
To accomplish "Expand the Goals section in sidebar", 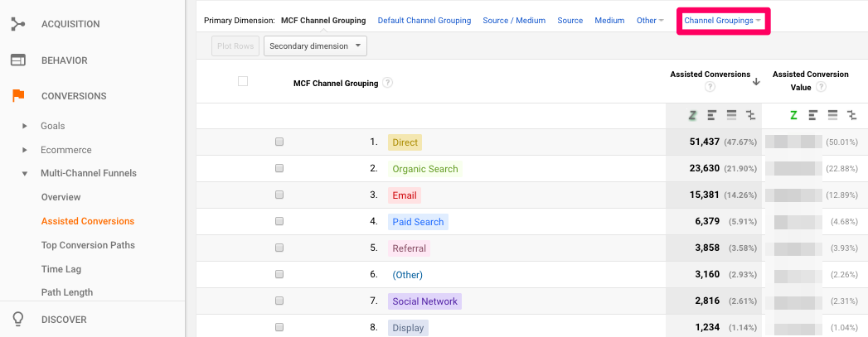I will click(x=25, y=126).
